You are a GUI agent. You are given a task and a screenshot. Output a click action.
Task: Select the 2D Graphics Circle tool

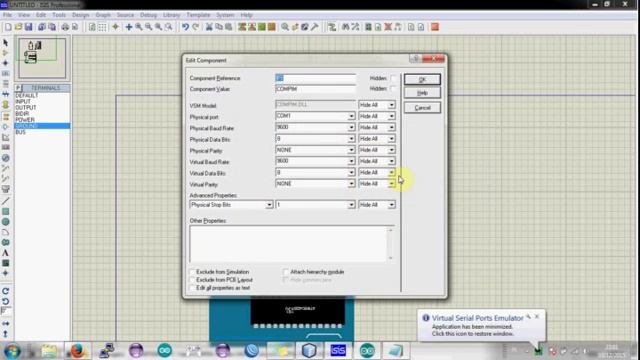6,222
